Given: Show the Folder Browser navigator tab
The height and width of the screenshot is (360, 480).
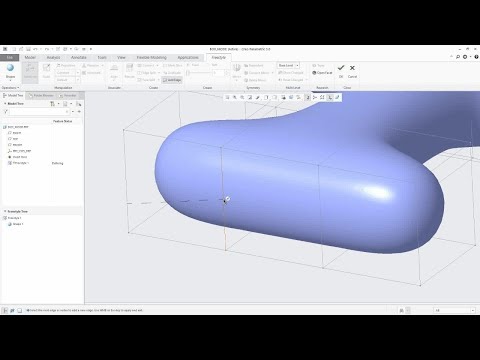Looking at the screenshot, I should point(41,95).
